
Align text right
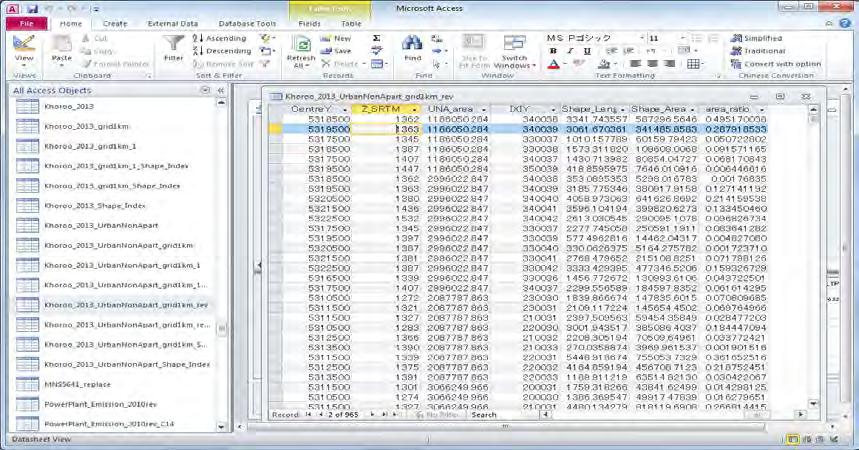click(x=669, y=64)
